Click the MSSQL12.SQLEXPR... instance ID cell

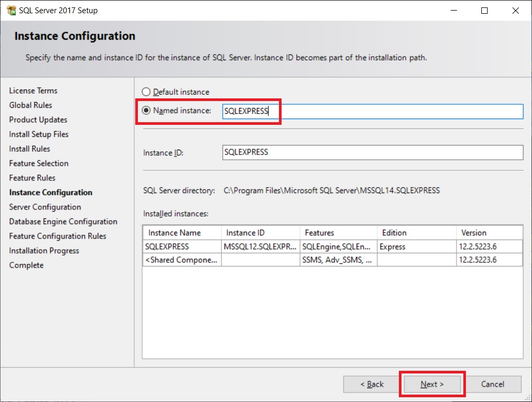(x=260, y=246)
